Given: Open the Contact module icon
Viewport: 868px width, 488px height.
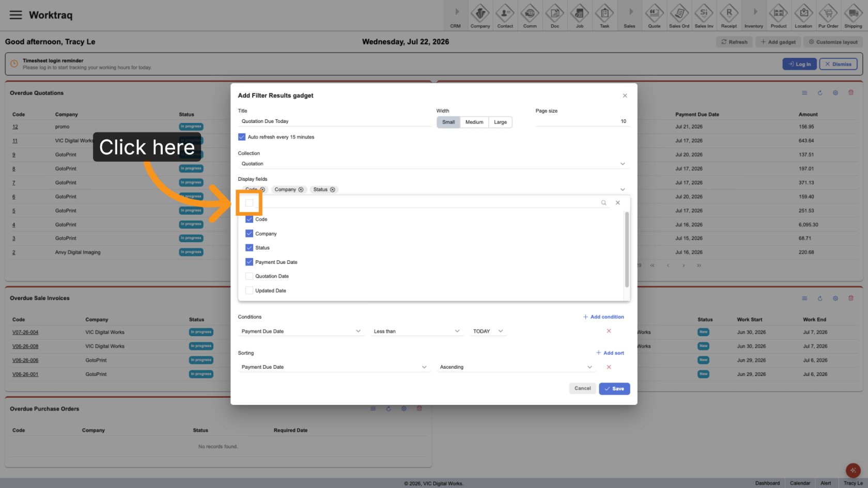Looking at the screenshot, I should [505, 16].
